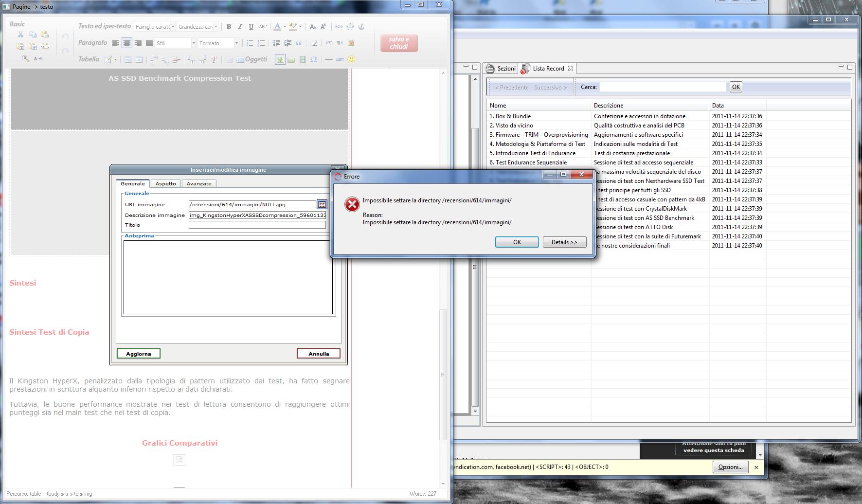This screenshot has width=862, height=504.
Task: Click into the Cerca search field
Action: (663, 87)
